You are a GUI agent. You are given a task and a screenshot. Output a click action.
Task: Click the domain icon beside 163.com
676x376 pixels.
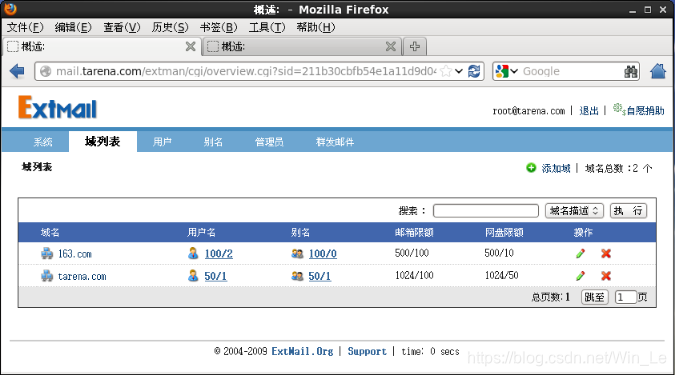point(47,254)
